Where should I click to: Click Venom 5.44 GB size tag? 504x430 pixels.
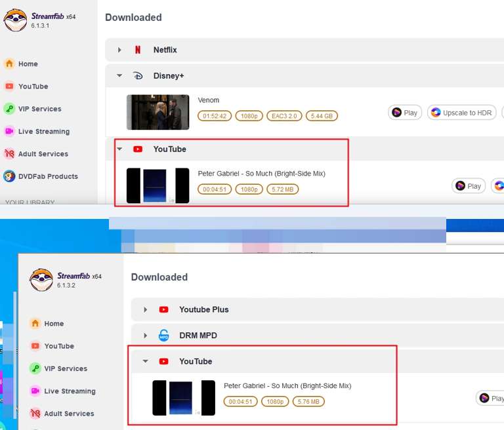pyautogui.click(x=322, y=116)
